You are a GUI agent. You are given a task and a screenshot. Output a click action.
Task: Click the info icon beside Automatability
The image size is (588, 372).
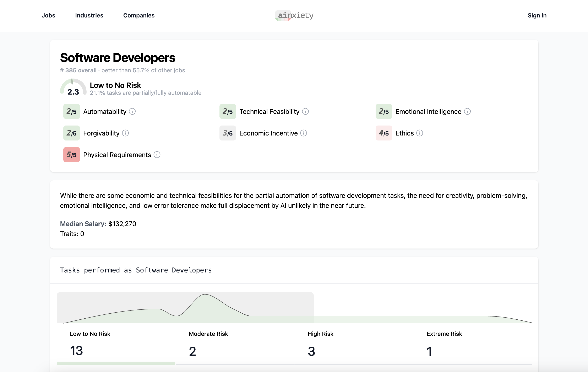coord(132,111)
